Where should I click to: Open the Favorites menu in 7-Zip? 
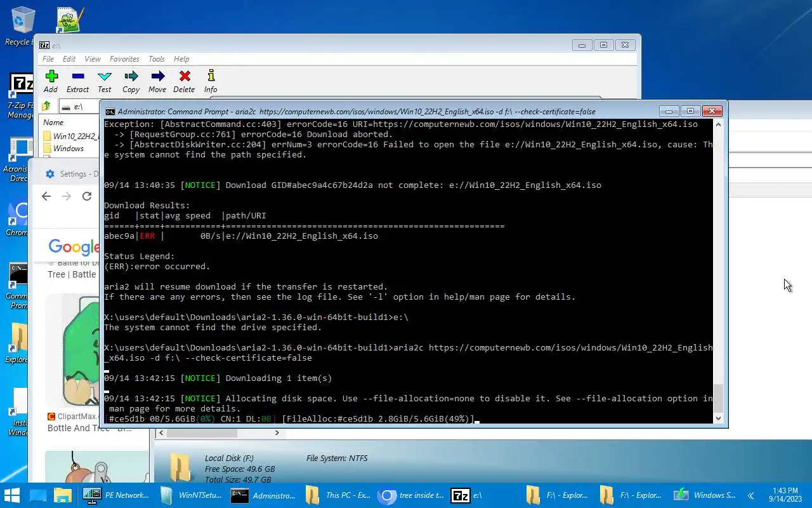[x=124, y=59]
